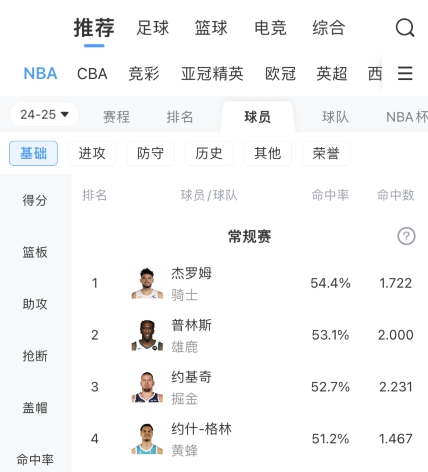This screenshot has height=472, width=428.
Task: Open the hamburger menu of leagues
Action: pos(405,73)
